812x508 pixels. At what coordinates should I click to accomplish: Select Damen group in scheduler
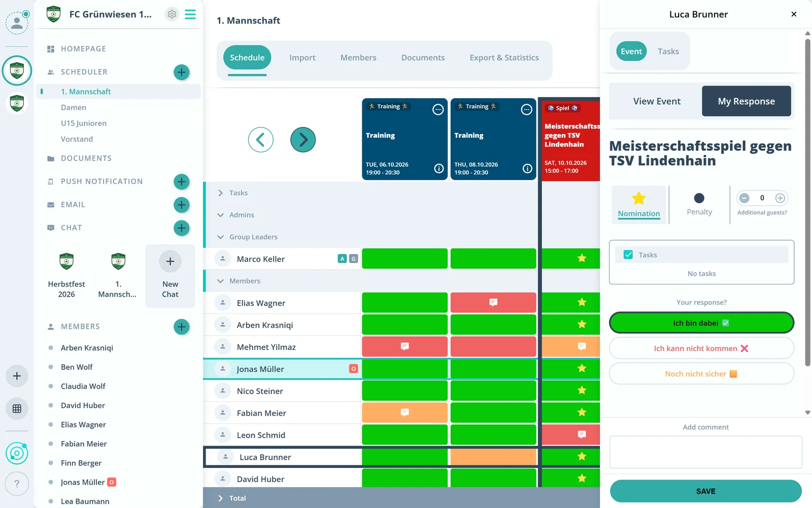point(74,108)
